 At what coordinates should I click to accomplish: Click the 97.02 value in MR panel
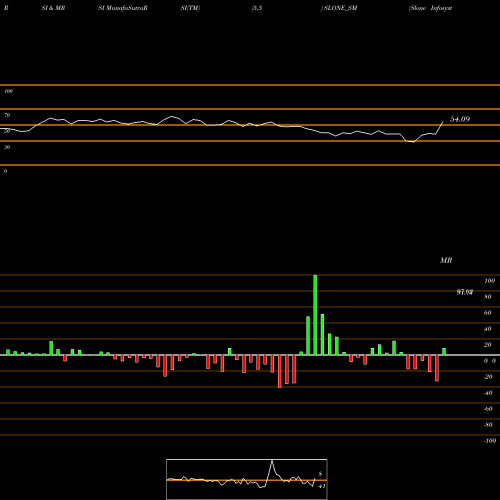click(464, 292)
